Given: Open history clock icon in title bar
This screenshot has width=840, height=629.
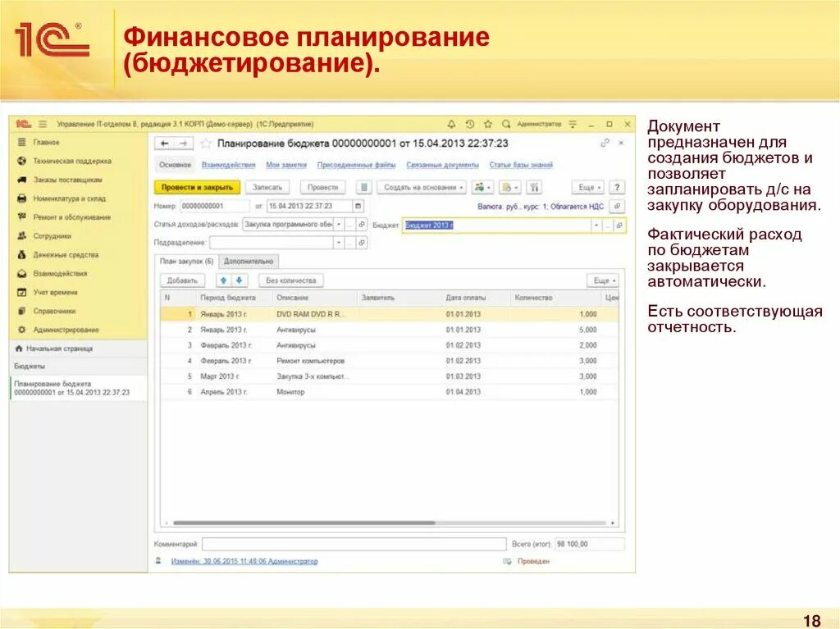Looking at the screenshot, I should click(470, 125).
